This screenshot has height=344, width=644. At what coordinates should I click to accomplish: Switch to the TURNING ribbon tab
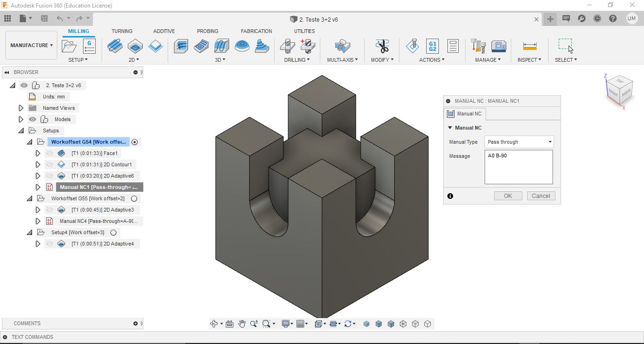(122, 31)
